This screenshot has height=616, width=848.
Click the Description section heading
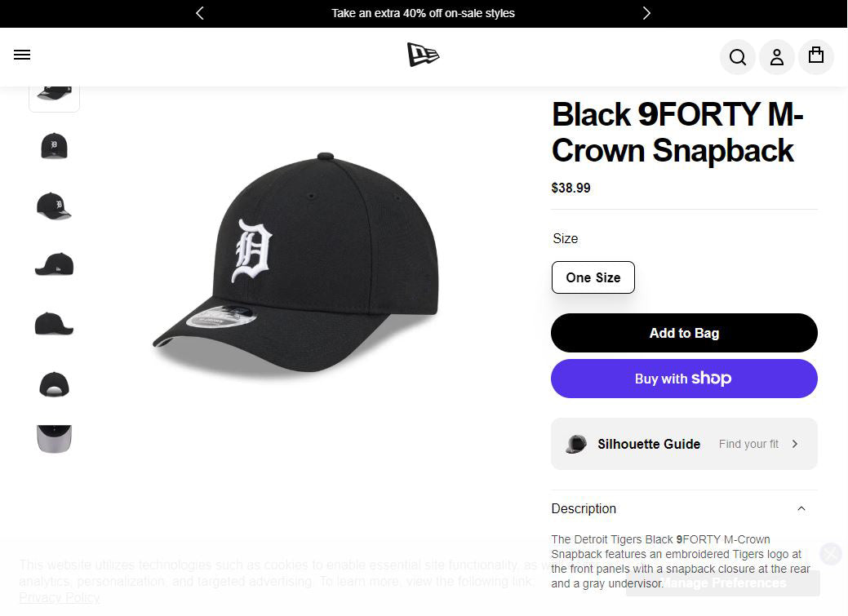[x=584, y=508]
